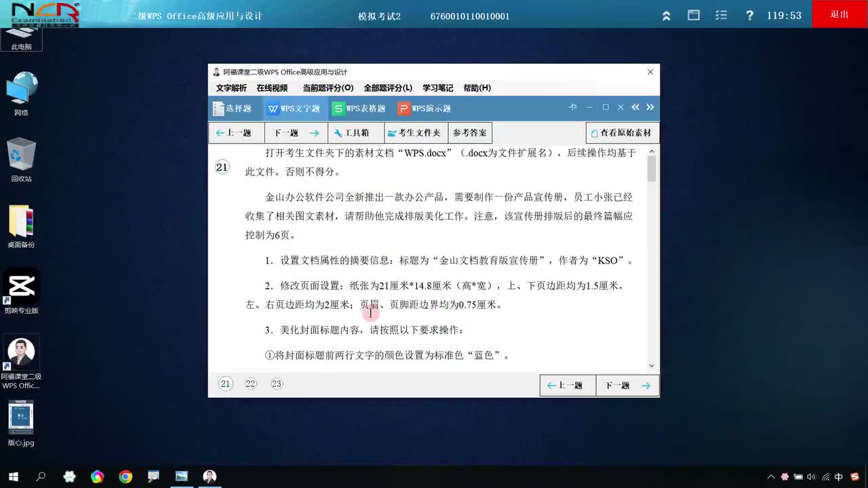
Task: Click the pin icon in tab bar
Action: 573,107
